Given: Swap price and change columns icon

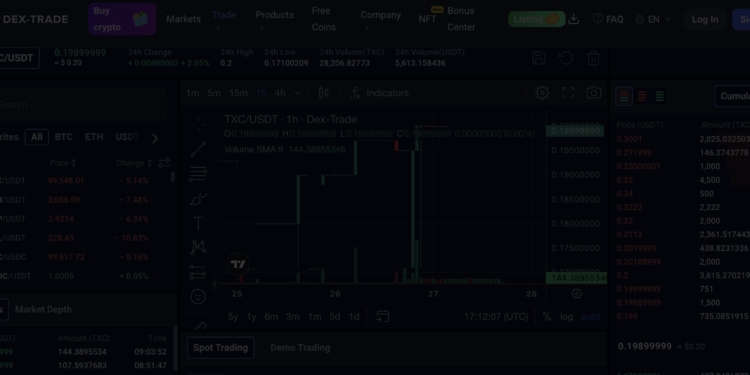Looking at the screenshot, I should coord(164,163).
